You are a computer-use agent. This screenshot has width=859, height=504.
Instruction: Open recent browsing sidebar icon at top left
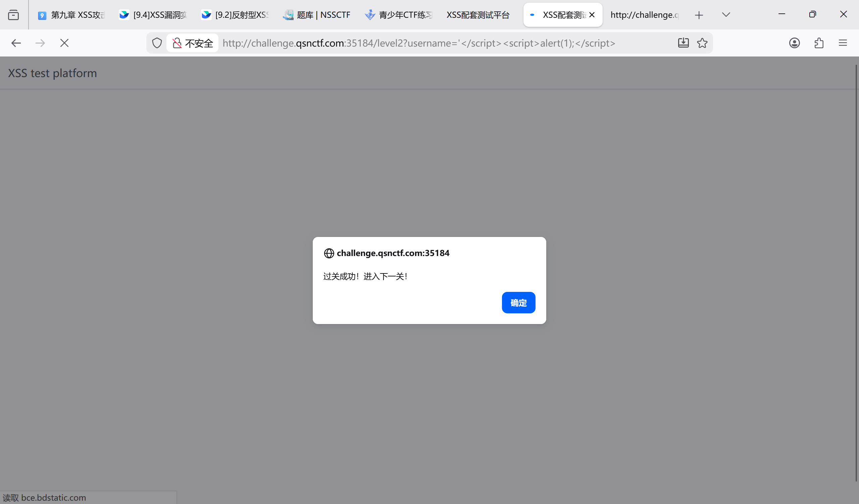pyautogui.click(x=13, y=15)
